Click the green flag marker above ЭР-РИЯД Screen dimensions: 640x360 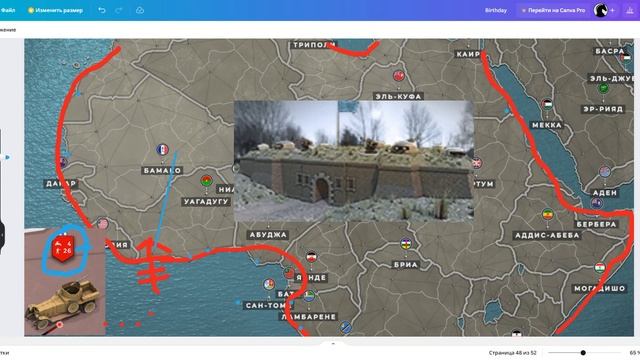(x=603, y=88)
